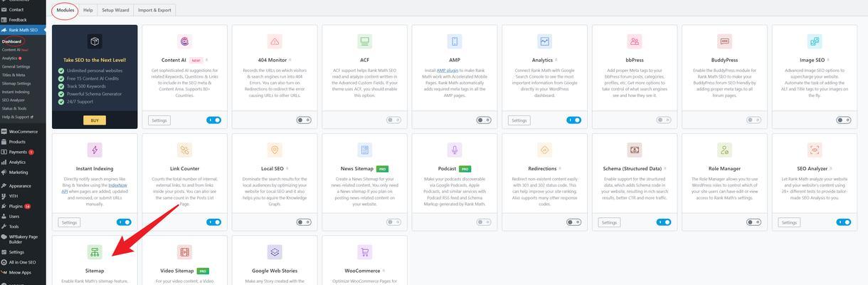Open Schema (Structured Data) Settings button

pyautogui.click(x=609, y=222)
